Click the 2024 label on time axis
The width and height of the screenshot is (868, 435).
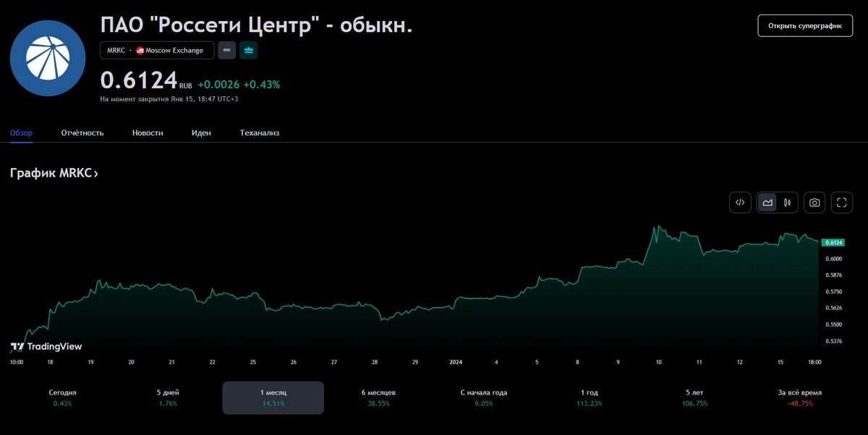point(456,361)
